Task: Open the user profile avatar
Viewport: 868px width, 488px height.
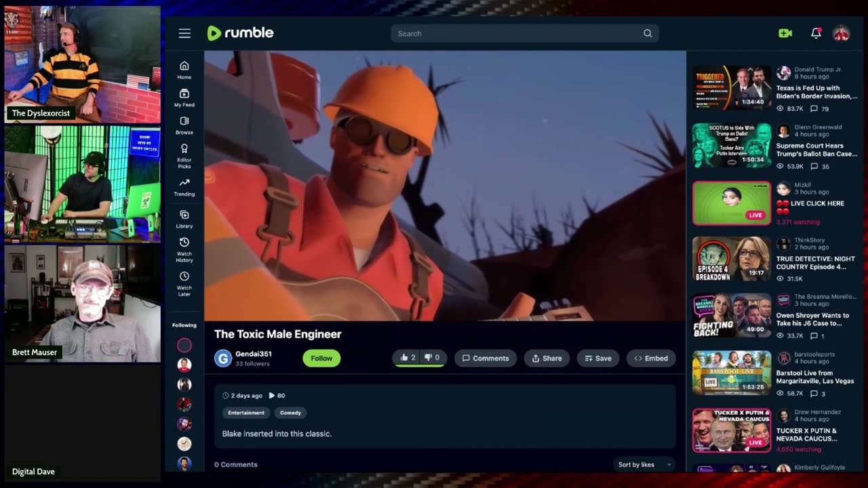Action: [x=841, y=33]
